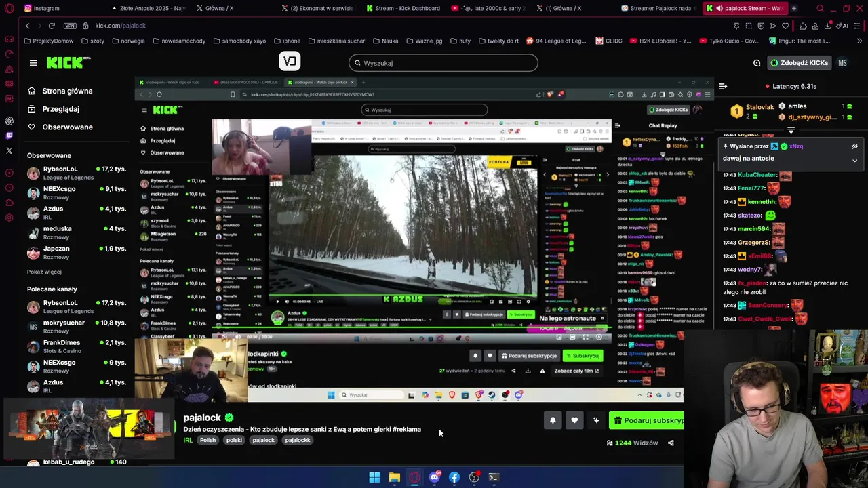Open the extensions cube icon in toolbar
The width and height of the screenshot is (868, 488).
click(803, 26)
